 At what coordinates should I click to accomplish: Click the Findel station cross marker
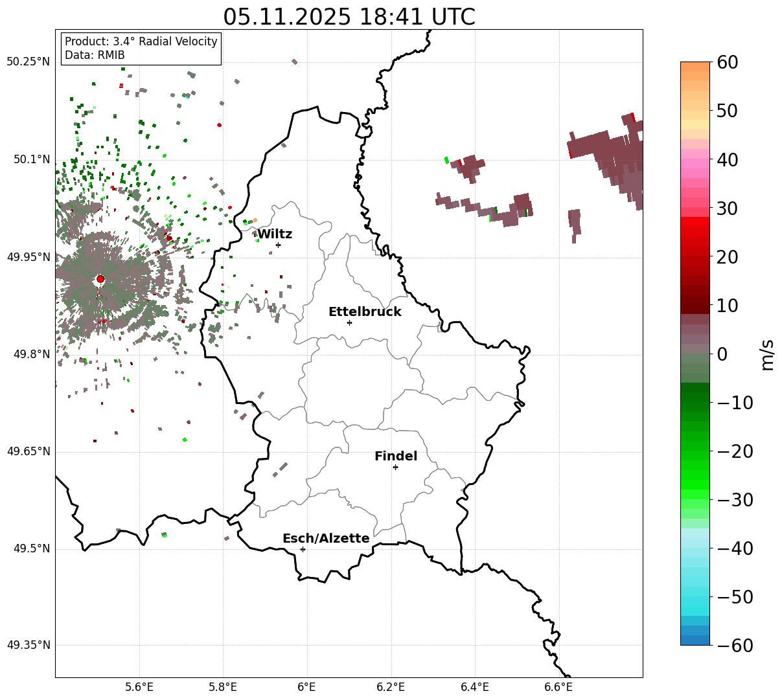[395, 467]
